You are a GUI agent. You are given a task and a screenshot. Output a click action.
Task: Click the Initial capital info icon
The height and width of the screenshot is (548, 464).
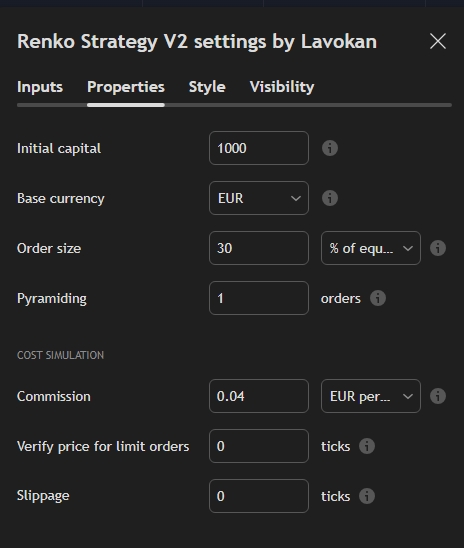[x=329, y=148]
